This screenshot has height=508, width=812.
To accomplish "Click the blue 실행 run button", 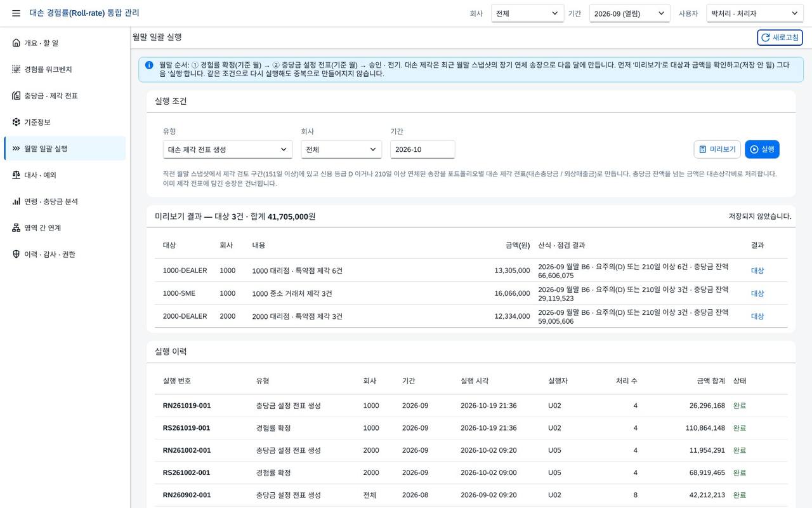I will (x=762, y=149).
